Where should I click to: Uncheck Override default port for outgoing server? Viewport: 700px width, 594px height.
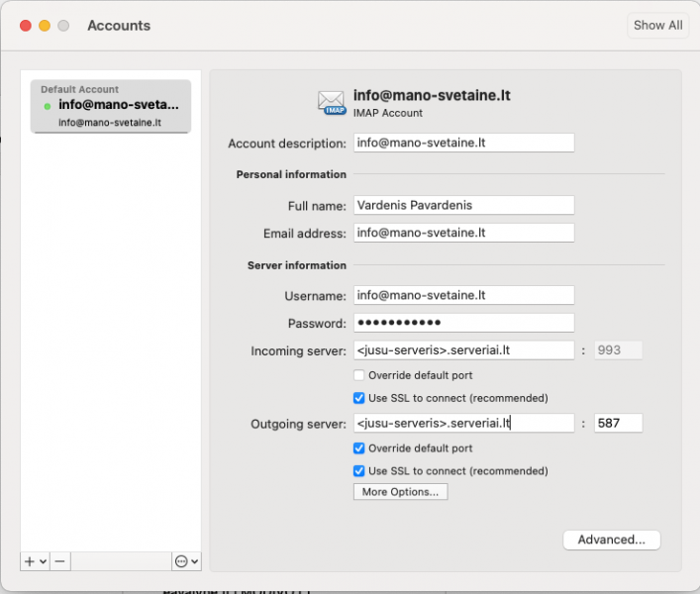pos(359,447)
